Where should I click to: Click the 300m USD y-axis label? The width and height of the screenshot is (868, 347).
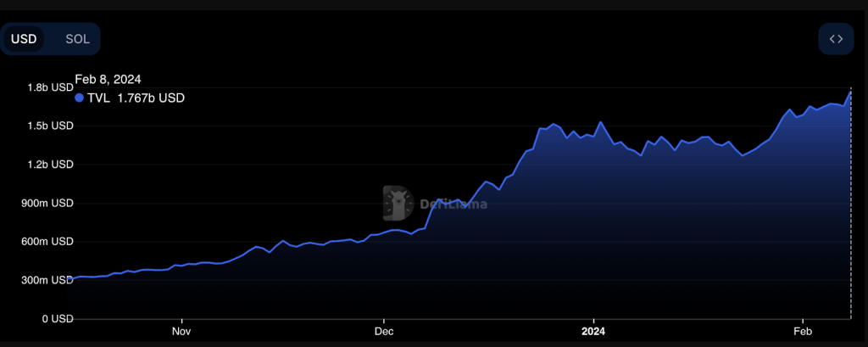pyautogui.click(x=47, y=280)
